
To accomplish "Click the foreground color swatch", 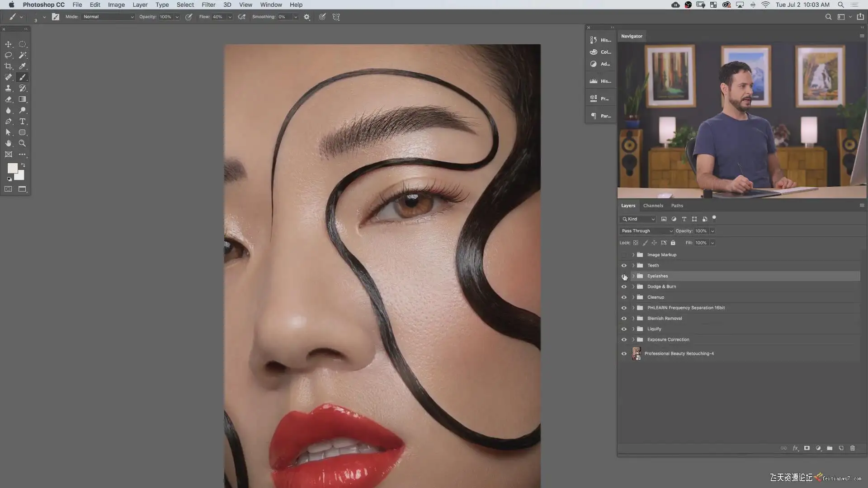I will (12, 168).
